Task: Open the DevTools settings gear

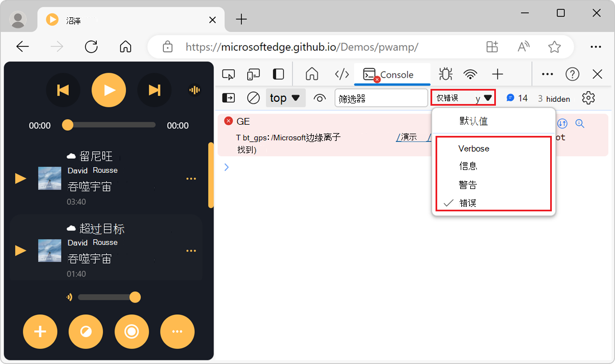Action: [588, 98]
